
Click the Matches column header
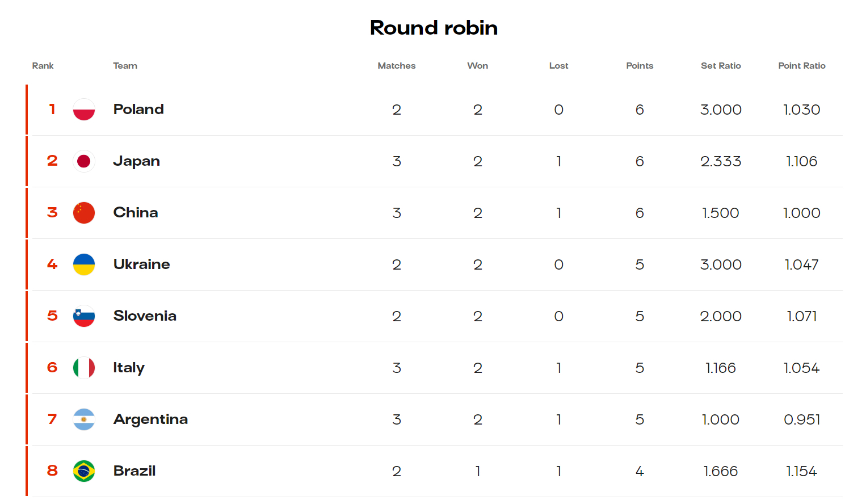tap(397, 66)
